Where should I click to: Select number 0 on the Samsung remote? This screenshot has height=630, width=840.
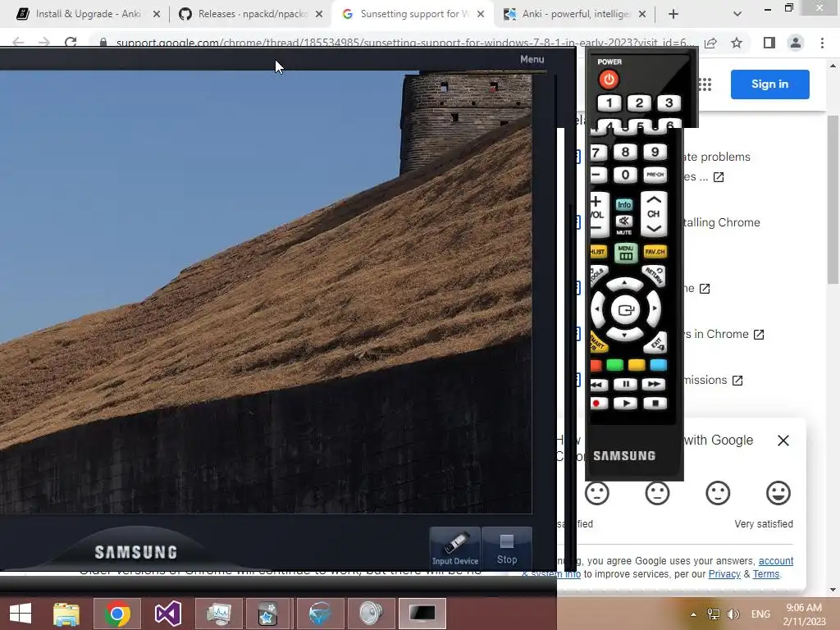(x=625, y=176)
